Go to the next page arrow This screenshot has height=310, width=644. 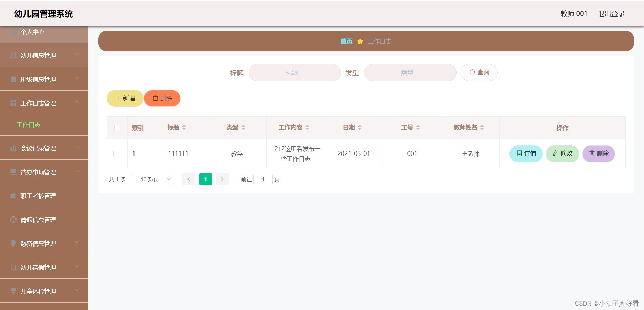click(222, 179)
